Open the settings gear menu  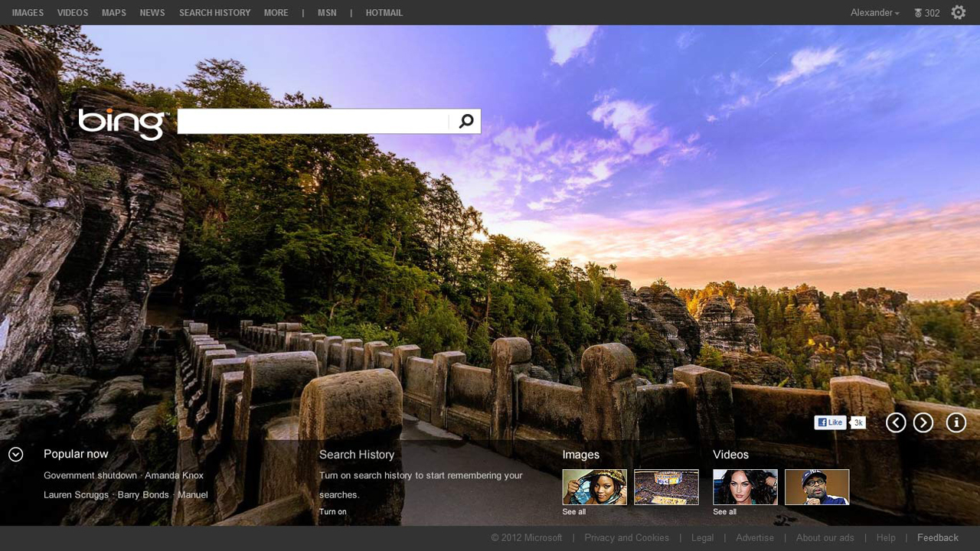[958, 12]
